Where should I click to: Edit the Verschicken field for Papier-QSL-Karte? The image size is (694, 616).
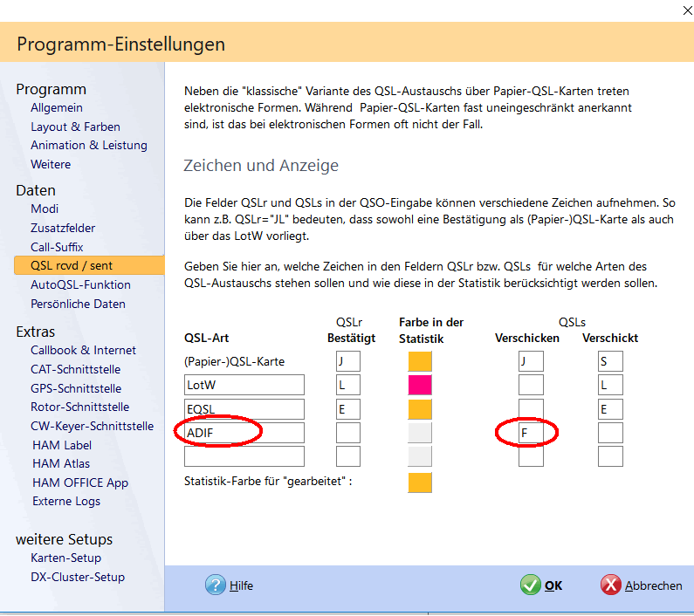coord(531,361)
